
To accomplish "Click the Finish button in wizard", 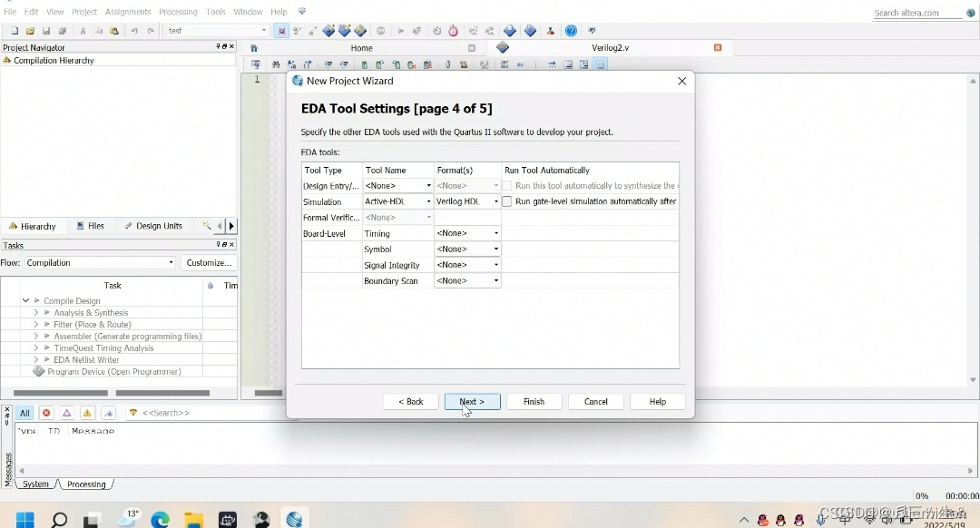I will click(x=534, y=402).
